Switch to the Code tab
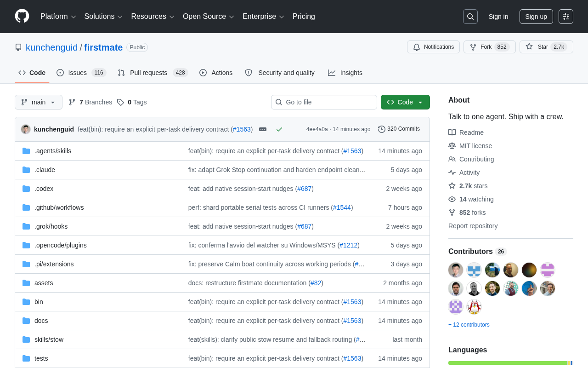This screenshot has width=588, height=368. tap(32, 73)
